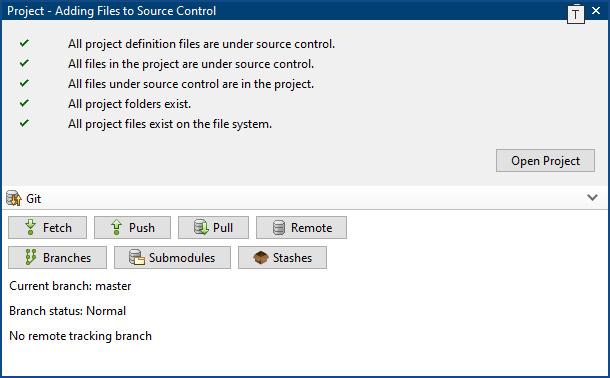610x378 pixels.
Task: Click the Pull database icon
Action: click(x=201, y=228)
